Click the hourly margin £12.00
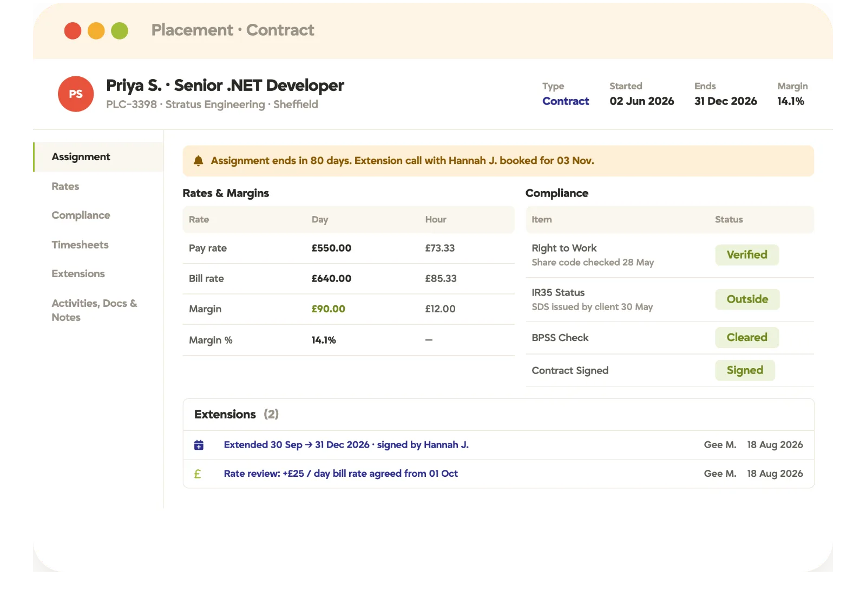Viewport: 866px width, 616px height. tap(440, 309)
